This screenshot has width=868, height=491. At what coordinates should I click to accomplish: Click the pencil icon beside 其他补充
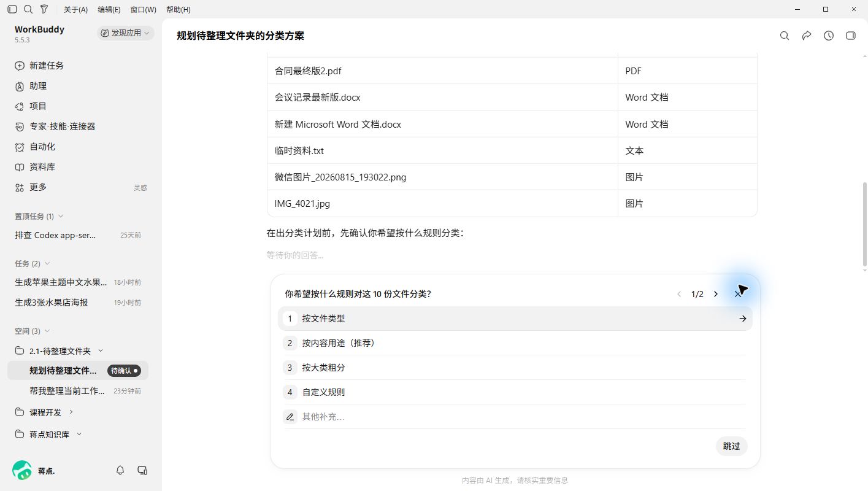[x=290, y=417]
